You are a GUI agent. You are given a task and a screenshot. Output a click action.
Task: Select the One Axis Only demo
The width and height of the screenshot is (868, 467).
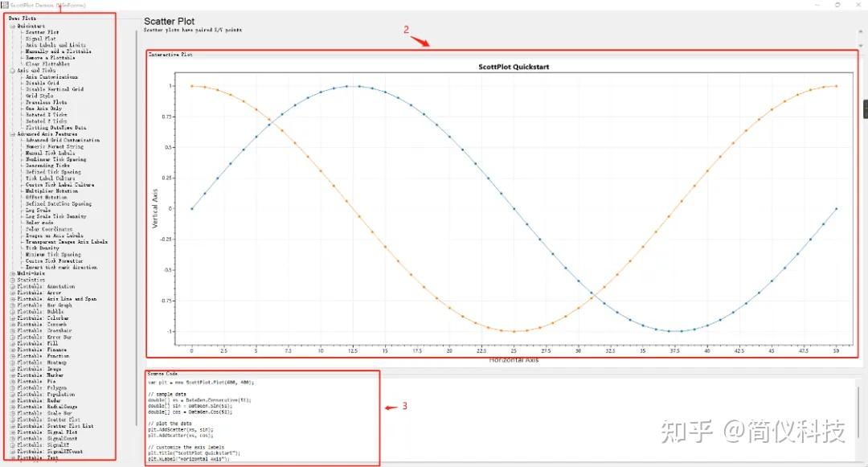click(x=43, y=109)
